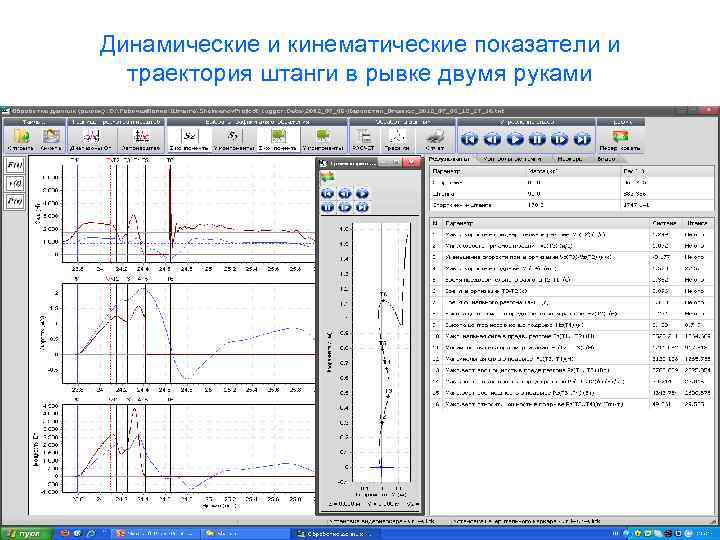The height and width of the screenshot is (540, 720).
Task: Open the trajectory (Траектория) toolbar button
Action: (397, 139)
